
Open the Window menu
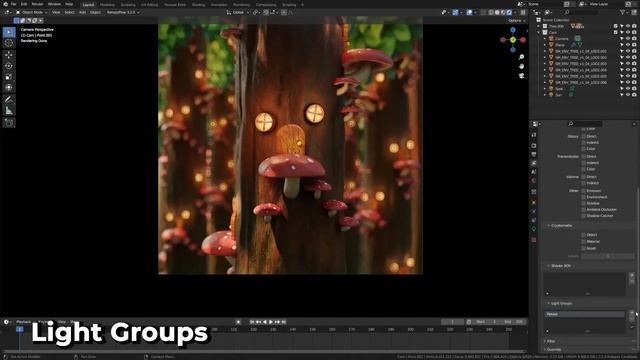pos(54,4)
